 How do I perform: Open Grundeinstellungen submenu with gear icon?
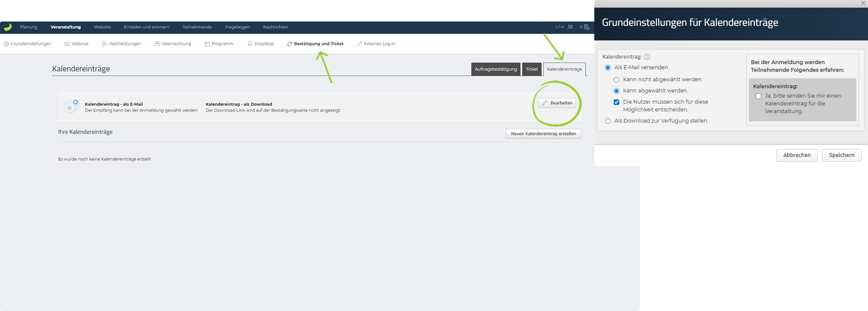28,44
